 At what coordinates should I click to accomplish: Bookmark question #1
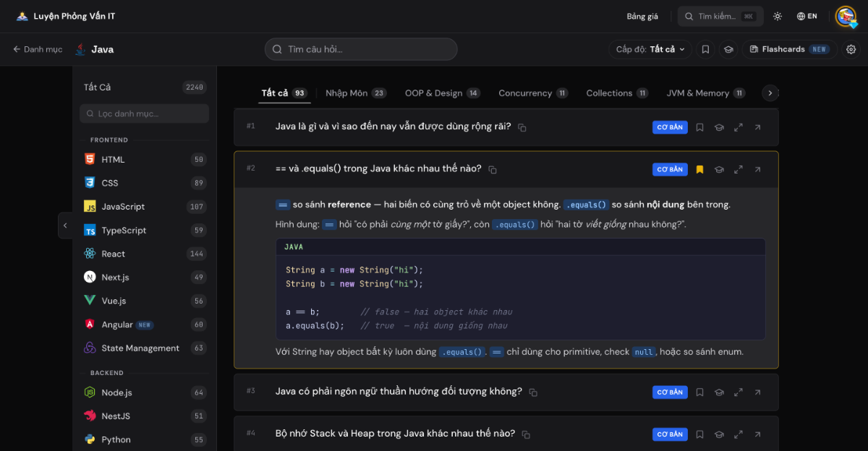[699, 128]
